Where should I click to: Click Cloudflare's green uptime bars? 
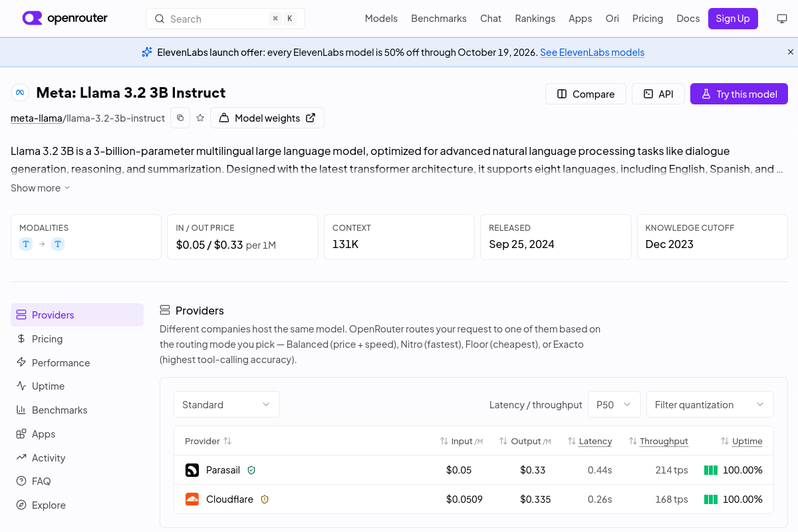[x=711, y=499]
